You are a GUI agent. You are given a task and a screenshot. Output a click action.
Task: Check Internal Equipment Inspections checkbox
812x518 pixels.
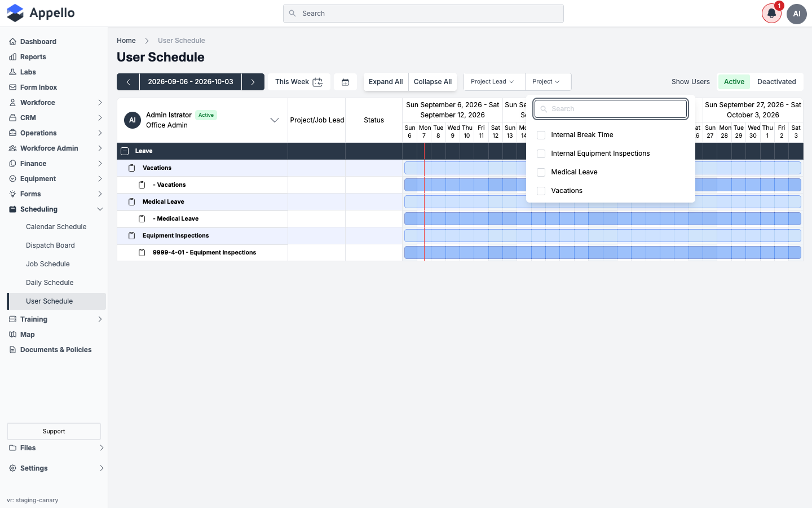541,153
